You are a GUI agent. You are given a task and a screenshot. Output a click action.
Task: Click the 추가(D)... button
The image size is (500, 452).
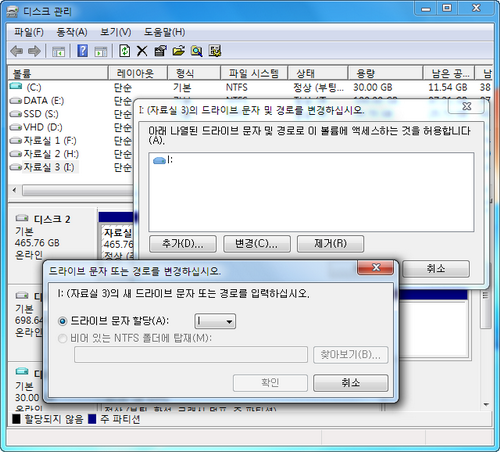point(183,244)
